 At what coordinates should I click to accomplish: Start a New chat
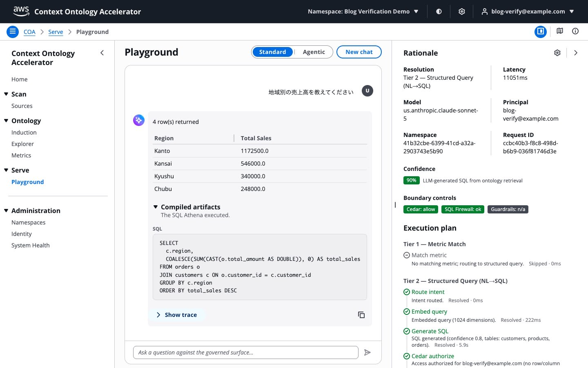(x=359, y=52)
